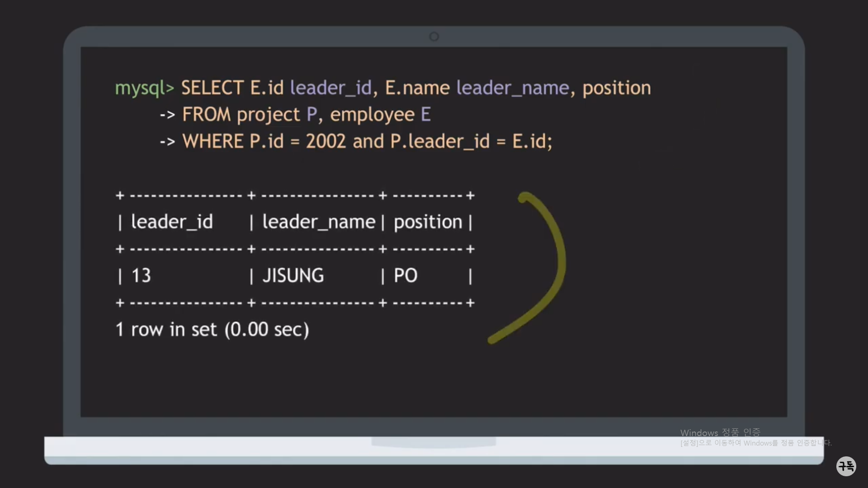
Task: Click the '1 row in set' message
Action: click(212, 329)
